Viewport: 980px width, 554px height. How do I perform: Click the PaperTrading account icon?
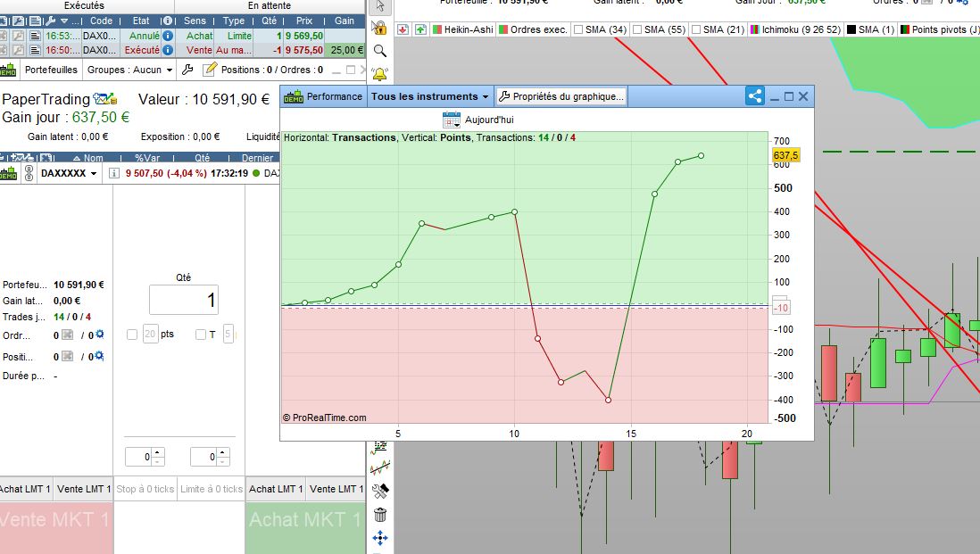point(104,99)
